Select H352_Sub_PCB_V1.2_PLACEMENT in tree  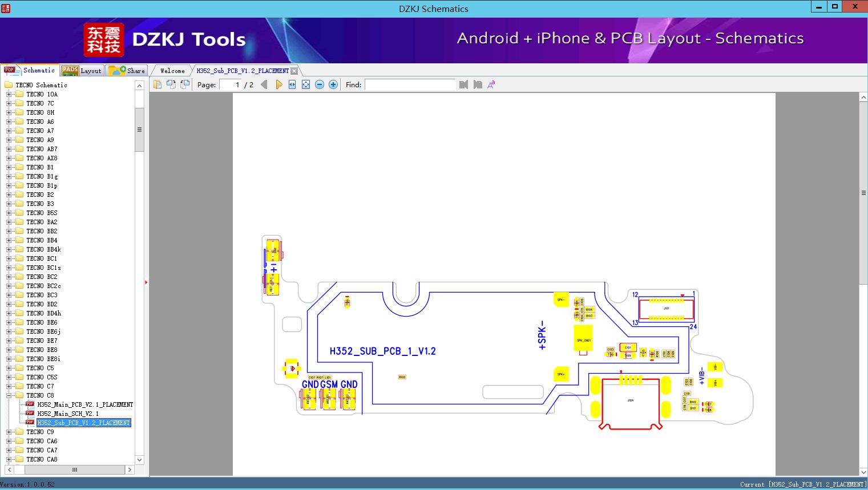pyautogui.click(x=84, y=423)
